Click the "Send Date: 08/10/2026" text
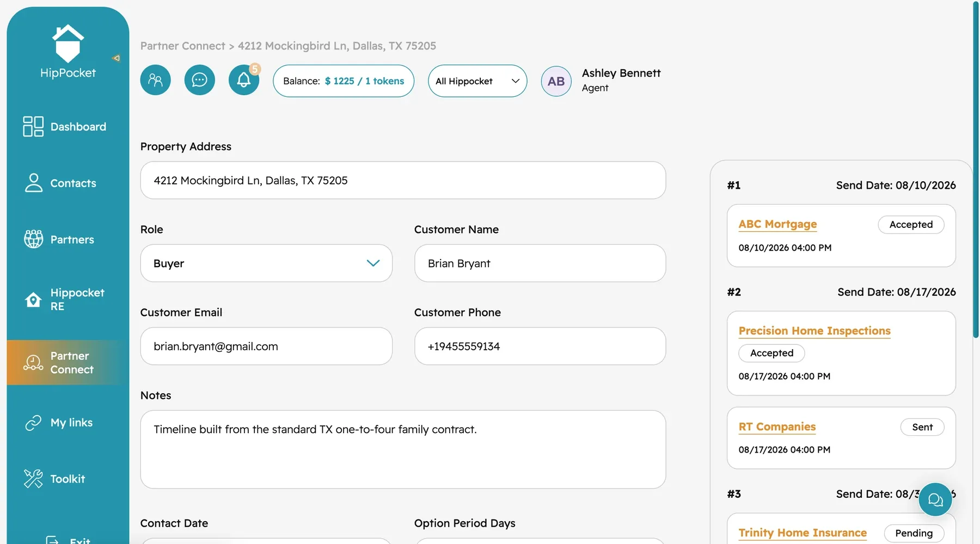This screenshot has width=980, height=544. click(896, 185)
